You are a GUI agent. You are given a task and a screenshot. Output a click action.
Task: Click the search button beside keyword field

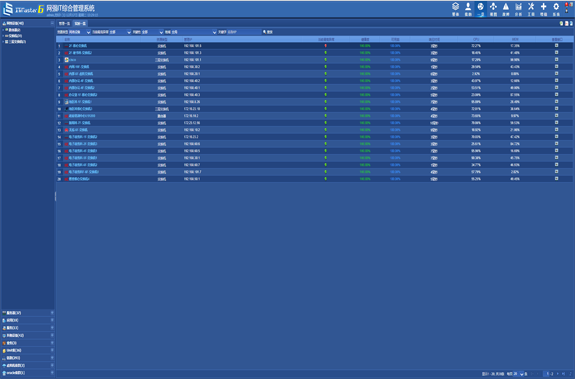tap(268, 32)
